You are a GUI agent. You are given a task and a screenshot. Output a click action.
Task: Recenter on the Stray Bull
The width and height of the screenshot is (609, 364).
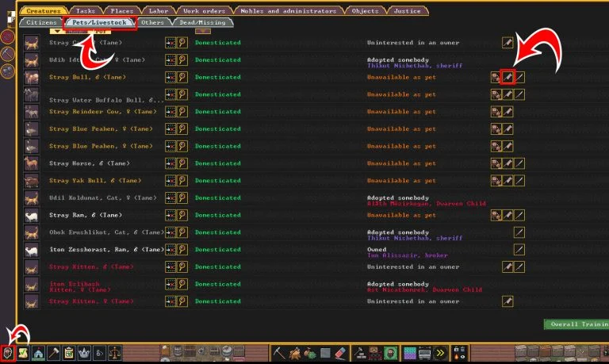pos(170,77)
